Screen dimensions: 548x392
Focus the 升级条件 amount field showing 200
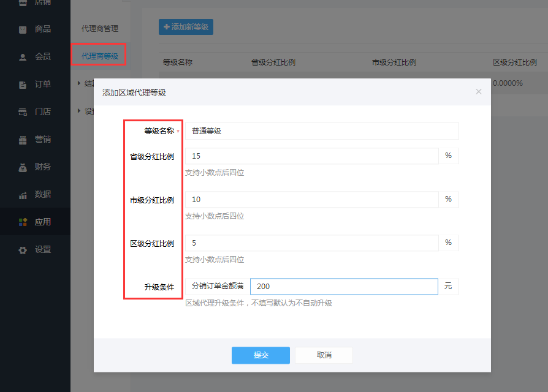click(x=344, y=286)
